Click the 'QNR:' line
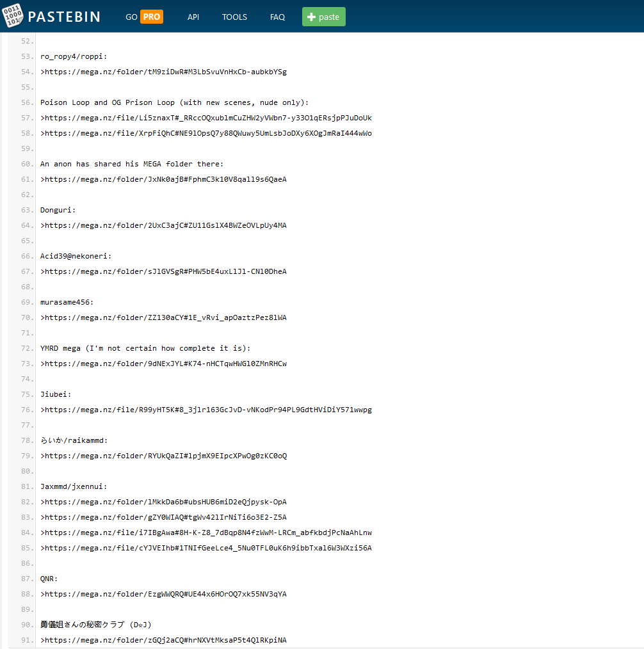The image size is (644, 649). [x=49, y=579]
